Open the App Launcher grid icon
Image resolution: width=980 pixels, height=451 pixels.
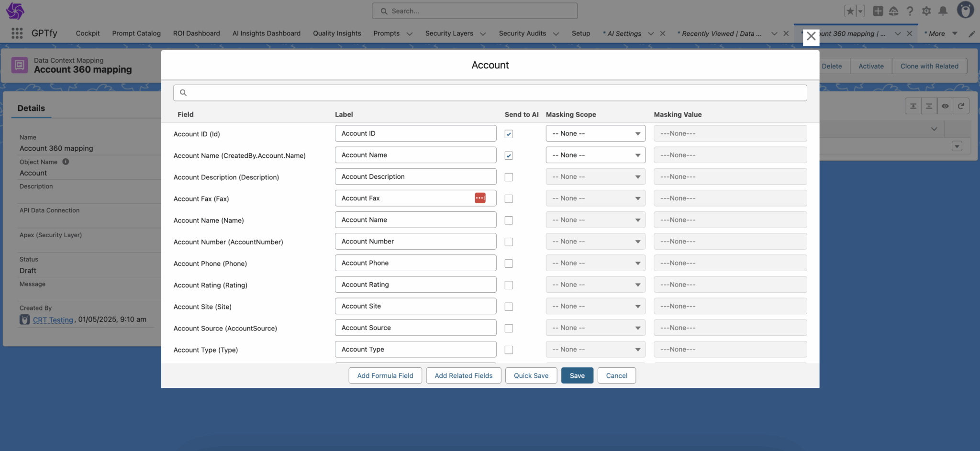pos(17,33)
